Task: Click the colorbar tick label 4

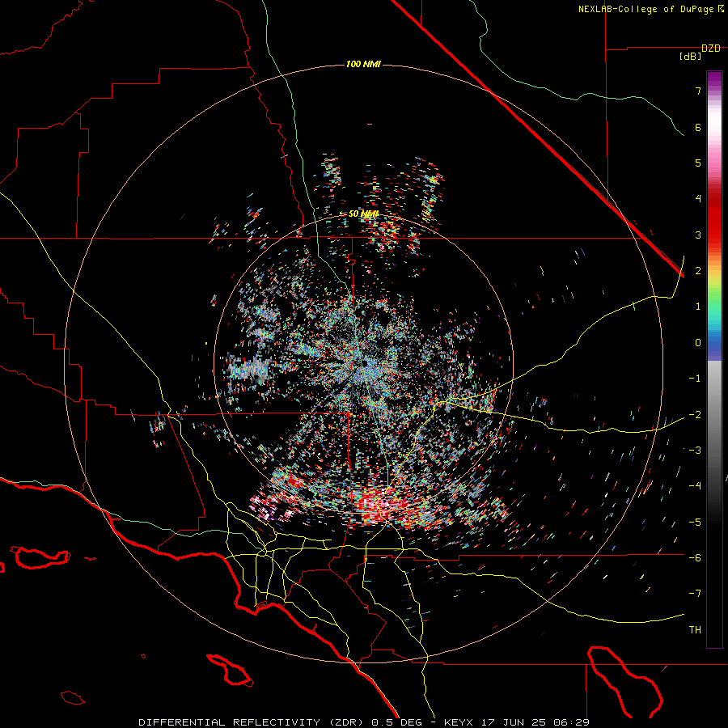Action: (698, 199)
